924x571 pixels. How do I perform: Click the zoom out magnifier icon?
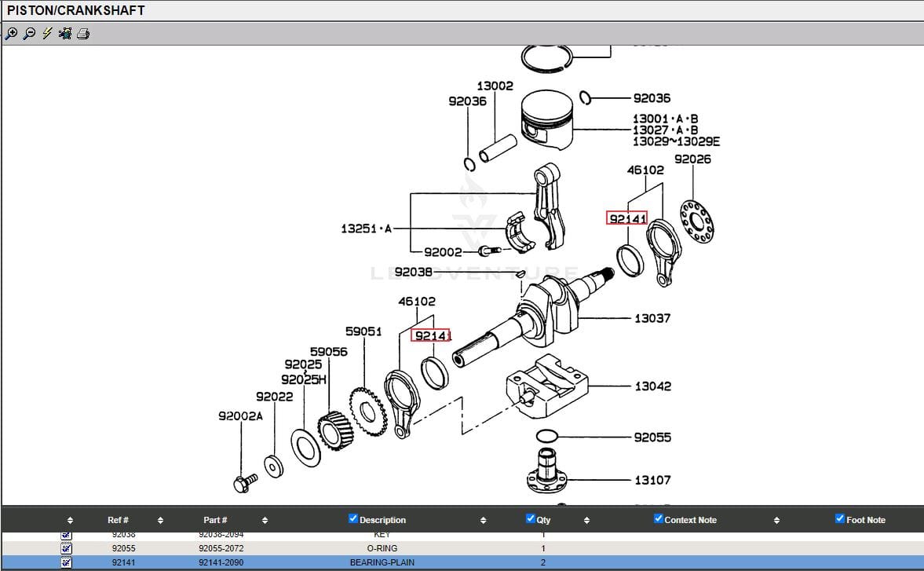(x=29, y=34)
